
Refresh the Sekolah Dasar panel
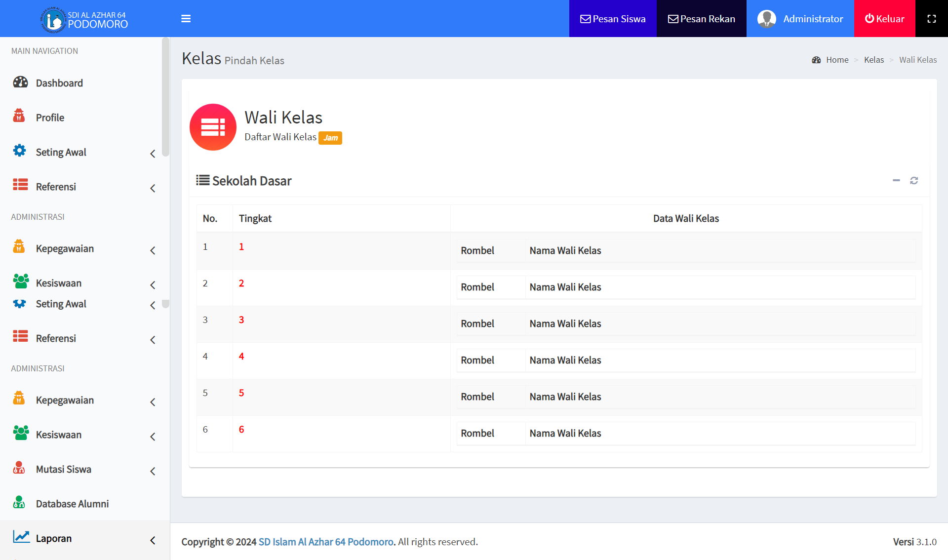pos(914,181)
